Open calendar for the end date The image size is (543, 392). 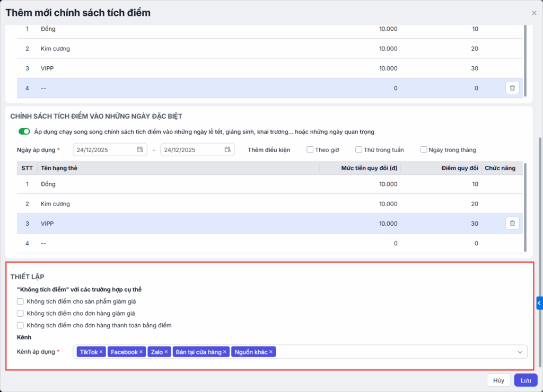tap(227, 150)
